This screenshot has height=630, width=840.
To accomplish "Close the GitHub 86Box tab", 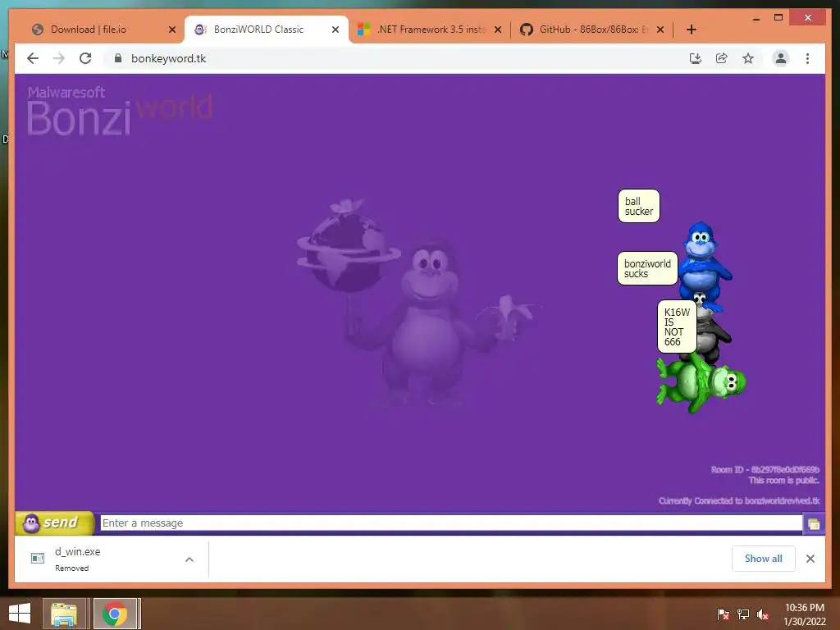I will pyautogui.click(x=660, y=30).
